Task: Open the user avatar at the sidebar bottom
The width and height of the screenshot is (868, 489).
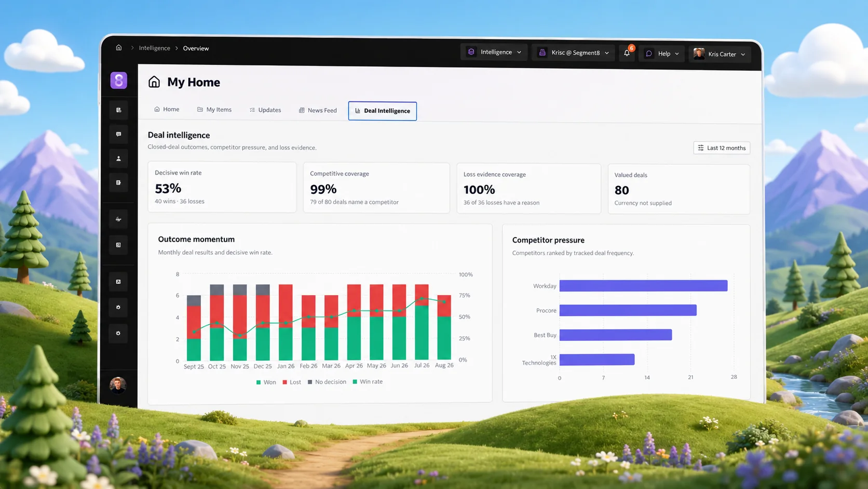Action: (118, 385)
